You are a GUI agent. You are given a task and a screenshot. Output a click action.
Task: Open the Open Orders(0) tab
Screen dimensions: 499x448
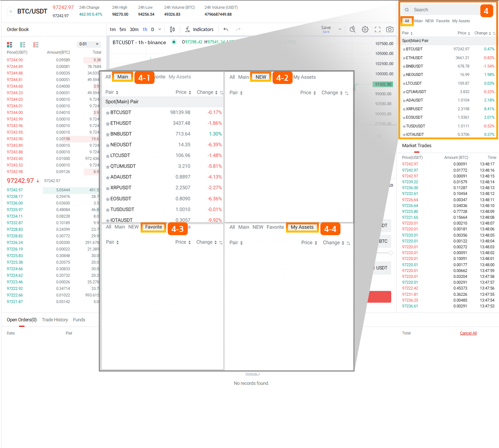point(22,320)
